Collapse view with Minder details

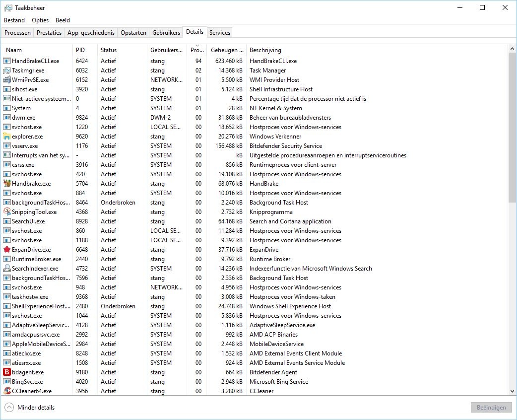pos(30,408)
